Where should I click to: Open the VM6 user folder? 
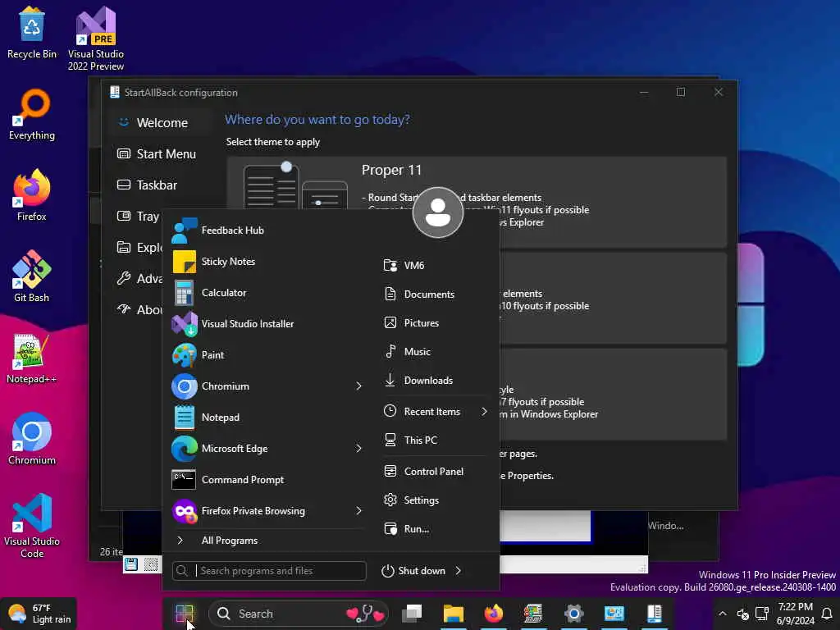coord(435,265)
